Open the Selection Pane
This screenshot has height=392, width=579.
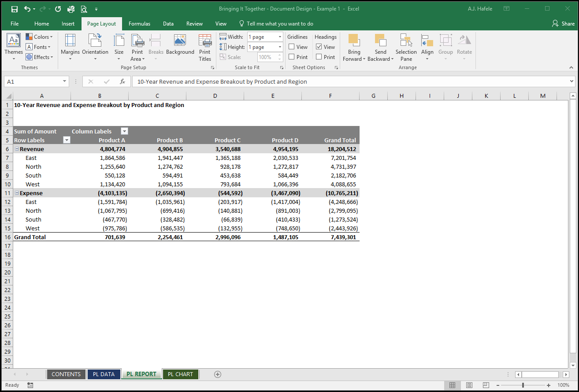click(x=406, y=47)
